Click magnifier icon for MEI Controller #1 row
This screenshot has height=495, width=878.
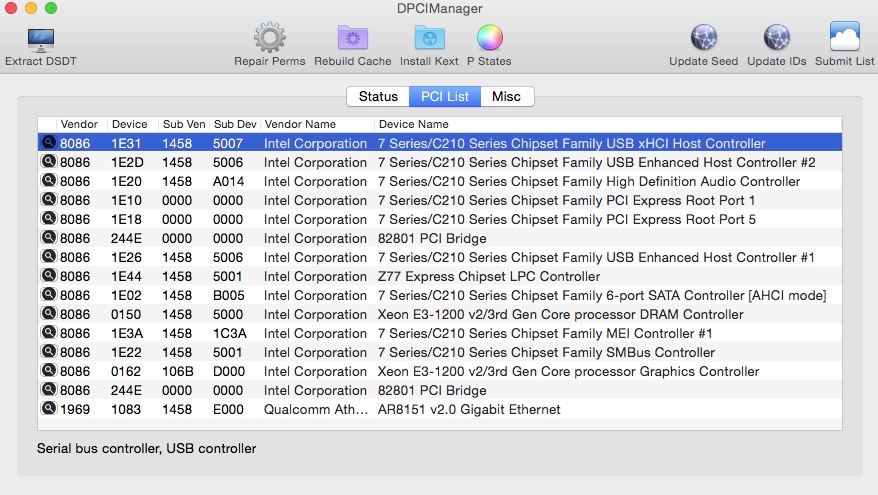pyautogui.click(x=49, y=333)
